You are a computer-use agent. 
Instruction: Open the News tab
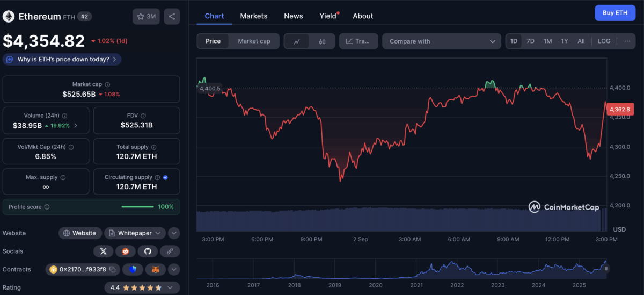(293, 16)
